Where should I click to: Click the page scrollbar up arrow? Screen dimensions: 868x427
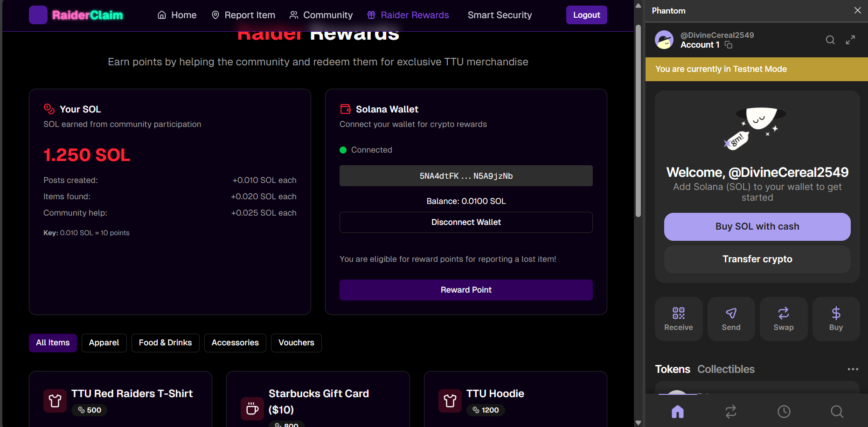(x=638, y=6)
